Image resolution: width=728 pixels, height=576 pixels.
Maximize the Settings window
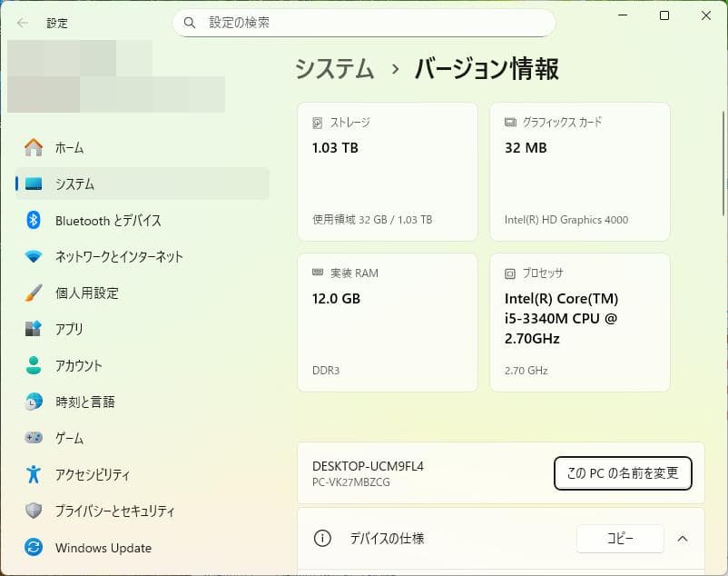pyautogui.click(x=664, y=15)
